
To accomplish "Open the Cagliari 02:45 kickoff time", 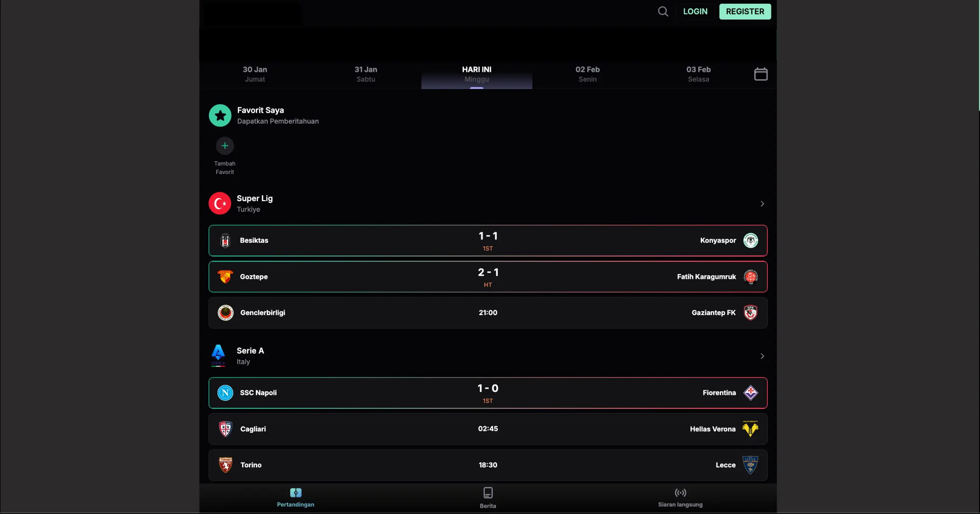I will (488, 429).
